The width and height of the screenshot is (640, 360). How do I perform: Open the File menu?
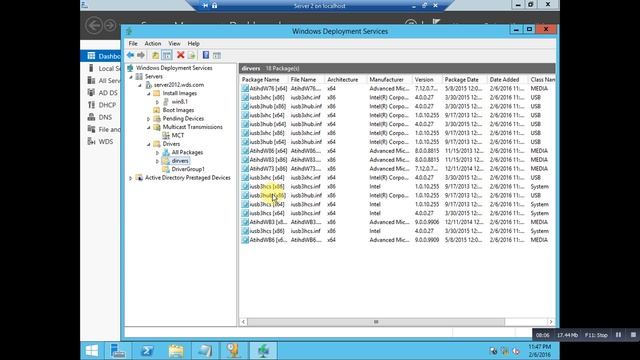pyautogui.click(x=133, y=43)
